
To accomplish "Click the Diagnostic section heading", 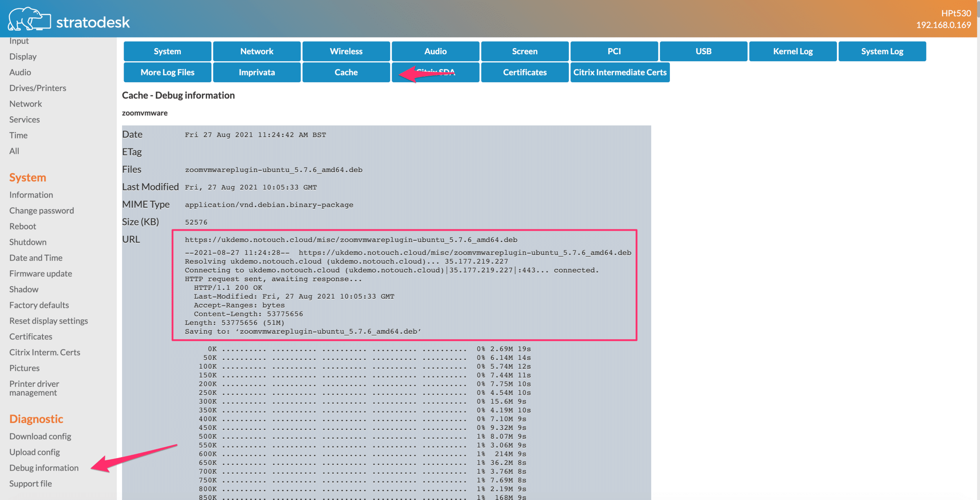I will coord(36,419).
